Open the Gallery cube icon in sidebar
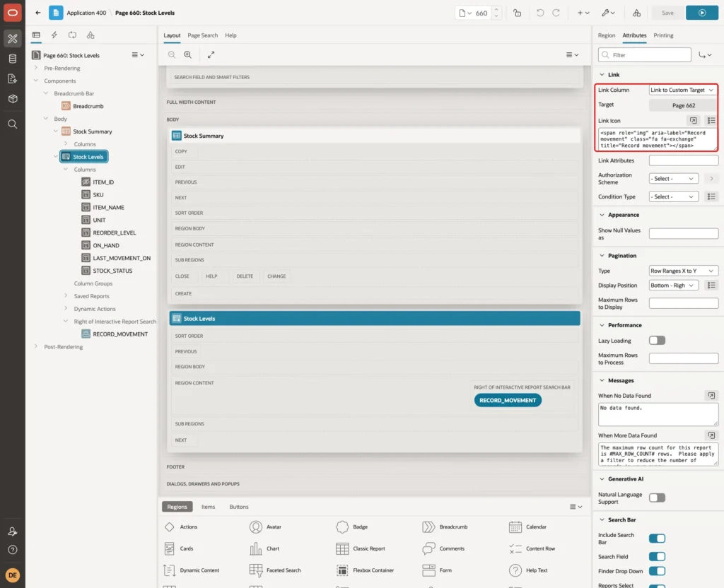This screenshot has height=588, width=724. 13,99
